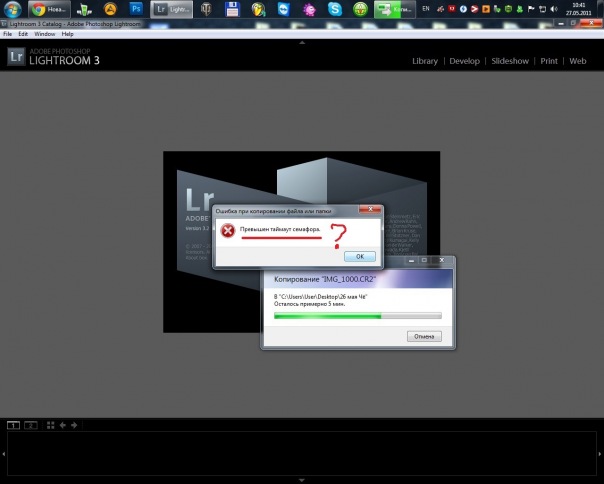Open the File menu
This screenshot has height=484, width=604.
(x=8, y=34)
